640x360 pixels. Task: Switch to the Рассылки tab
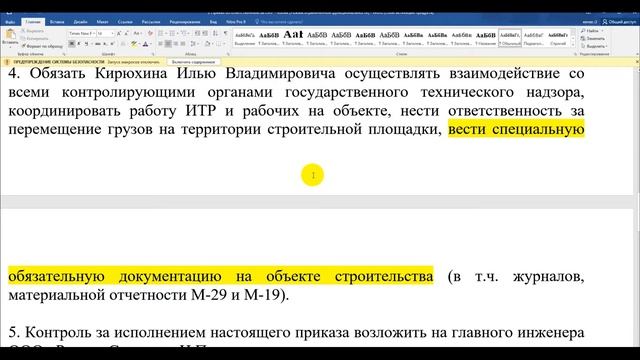[151, 22]
